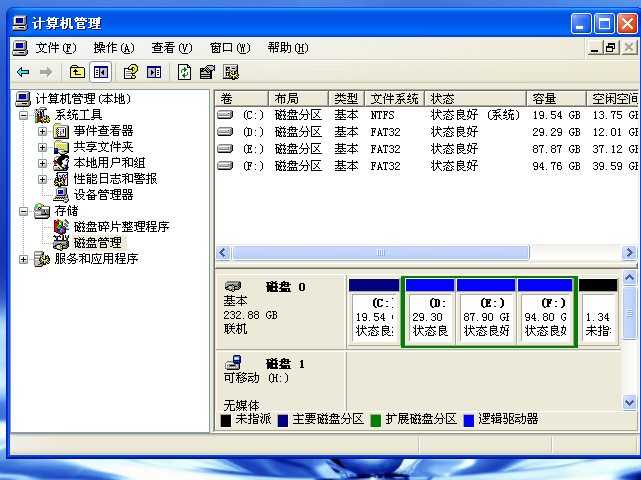Open the View (查看) menu
The height and width of the screenshot is (480, 641).
171,47
